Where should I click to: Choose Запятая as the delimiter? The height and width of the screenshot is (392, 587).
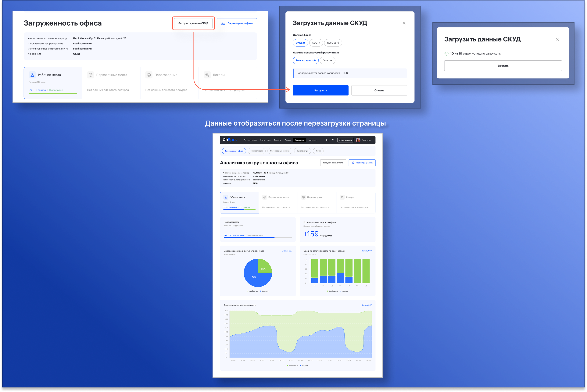click(327, 60)
